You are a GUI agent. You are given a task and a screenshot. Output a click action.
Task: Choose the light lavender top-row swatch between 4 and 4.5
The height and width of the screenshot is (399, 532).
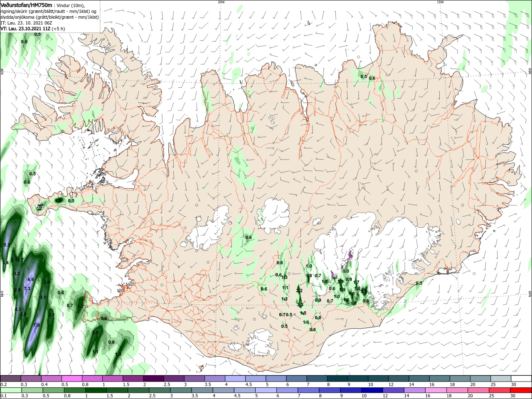coord(235,378)
